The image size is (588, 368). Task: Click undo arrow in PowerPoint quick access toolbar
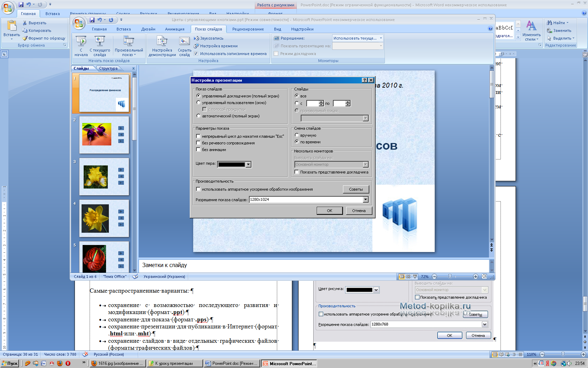point(100,20)
